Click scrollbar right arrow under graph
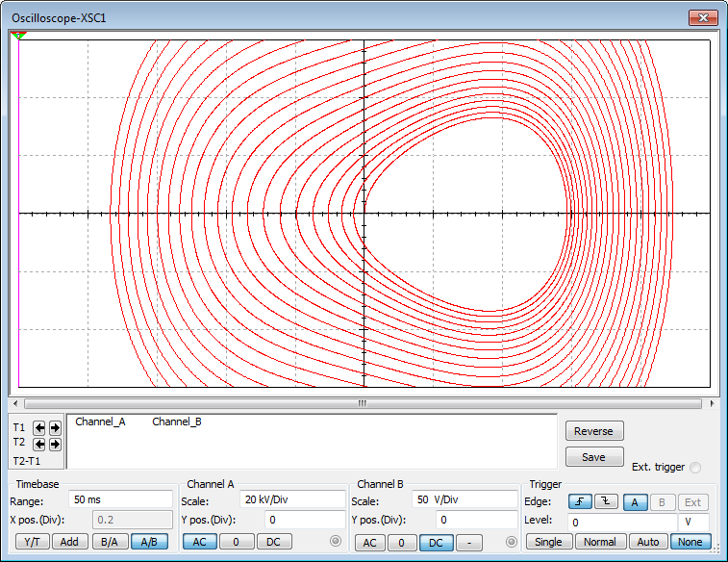Image resolution: width=728 pixels, height=562 pixels. 713,403
